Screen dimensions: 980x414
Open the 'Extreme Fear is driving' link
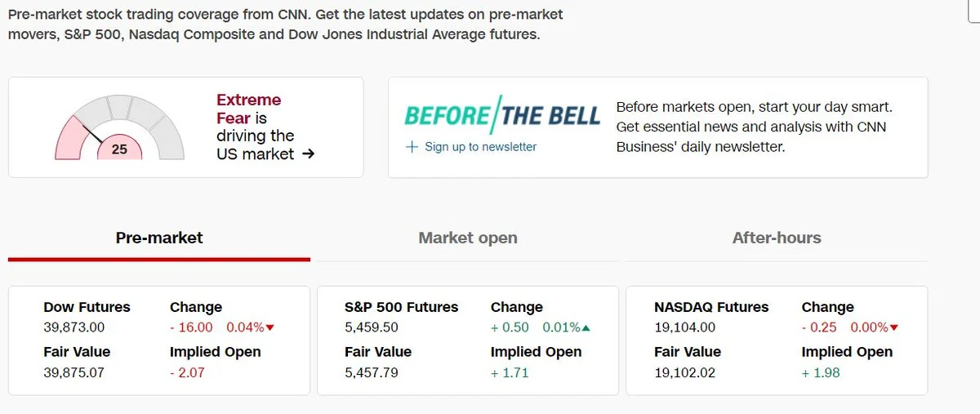point(255,127)
